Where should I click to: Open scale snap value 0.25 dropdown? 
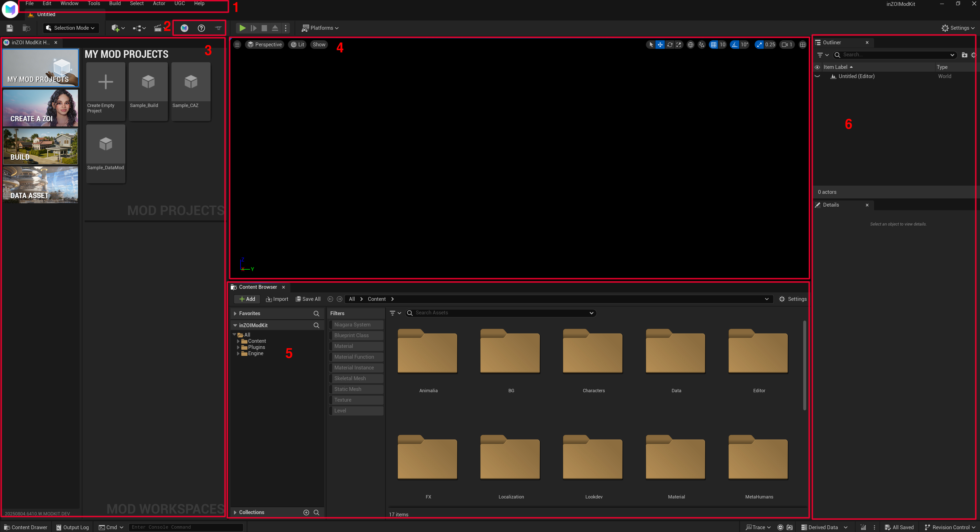click(x=770, y=45)
